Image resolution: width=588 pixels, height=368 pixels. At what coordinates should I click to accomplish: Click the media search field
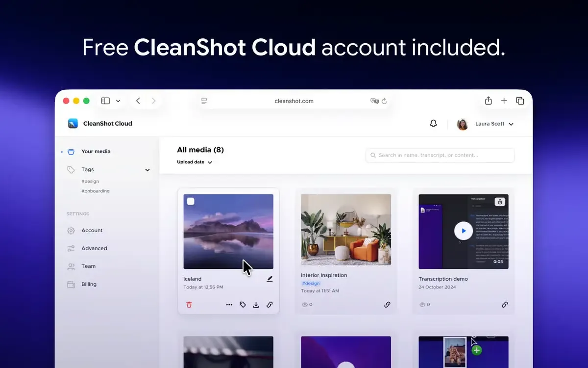point(440,155)
